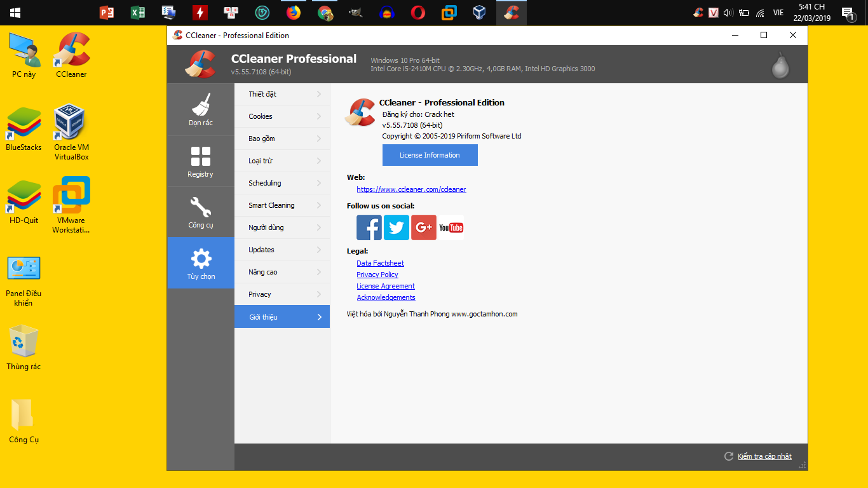
Task: Open CCleaner's Facebook page icon
Action: pos(369,227)
